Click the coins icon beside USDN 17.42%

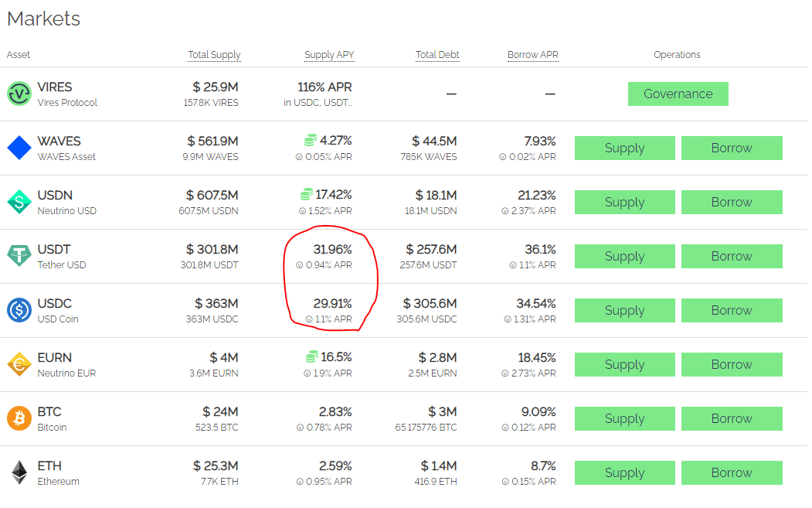307,194
